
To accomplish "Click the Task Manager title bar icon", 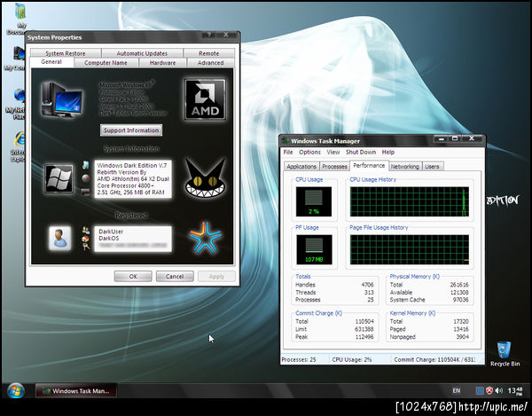I will 286,141.
